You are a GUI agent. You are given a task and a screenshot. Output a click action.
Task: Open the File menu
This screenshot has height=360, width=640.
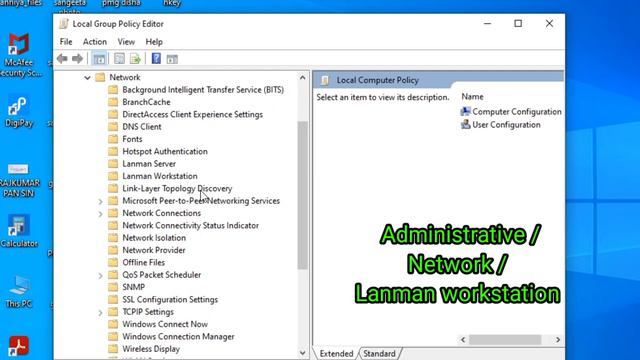tap(66, 42)
